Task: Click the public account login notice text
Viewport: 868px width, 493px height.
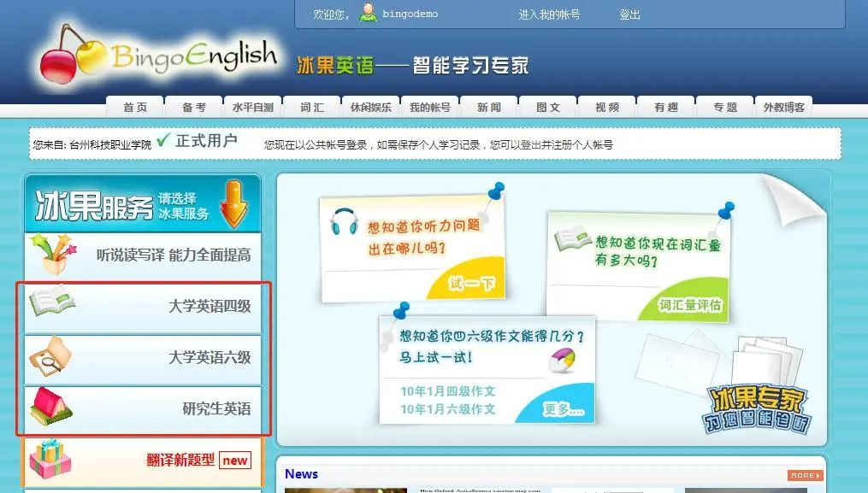Action: (x=439, y=145)
